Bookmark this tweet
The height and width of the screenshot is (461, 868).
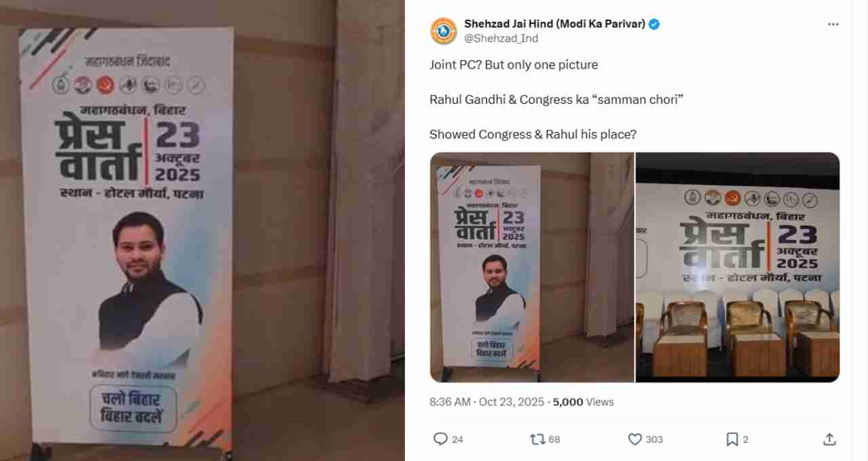pyautogui.click(x=732, y=439)
